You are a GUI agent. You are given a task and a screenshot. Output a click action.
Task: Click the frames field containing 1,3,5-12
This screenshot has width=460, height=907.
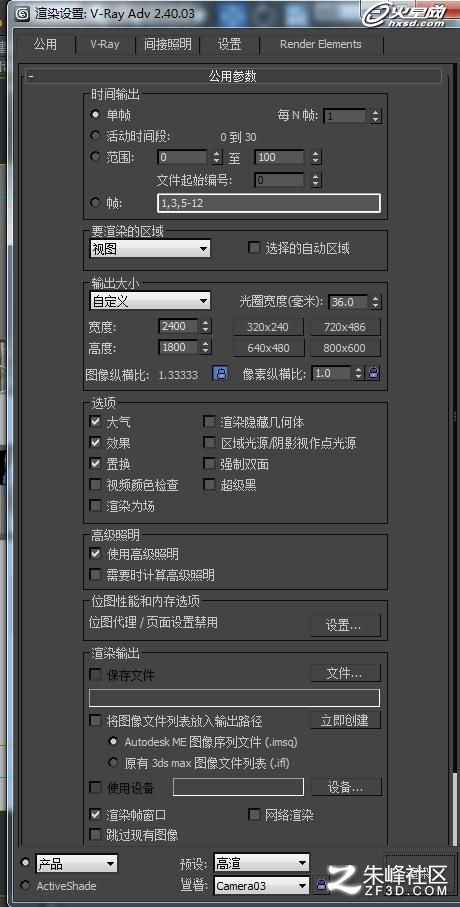coord(268,203)
